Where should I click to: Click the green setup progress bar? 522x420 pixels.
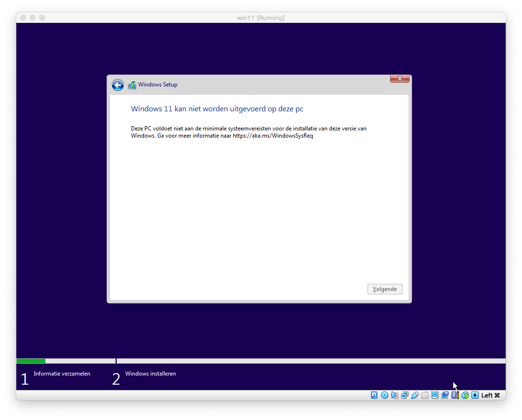click(31, 361)
